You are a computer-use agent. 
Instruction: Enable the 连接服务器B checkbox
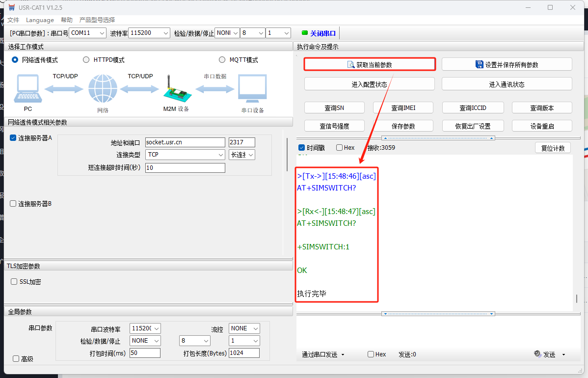click(13, 203)
